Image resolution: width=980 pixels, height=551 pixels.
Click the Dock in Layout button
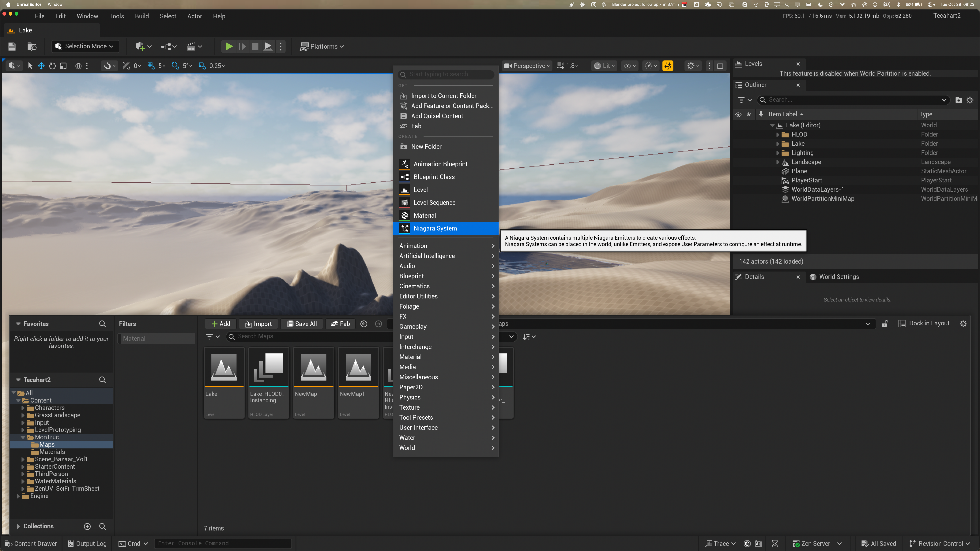click(x=924, y=324)
